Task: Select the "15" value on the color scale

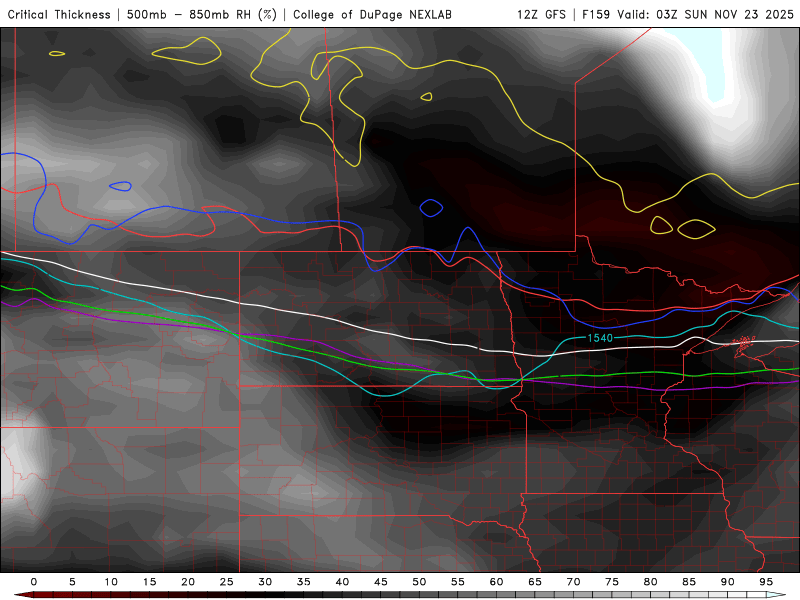Action: click(x=149, y=582)
